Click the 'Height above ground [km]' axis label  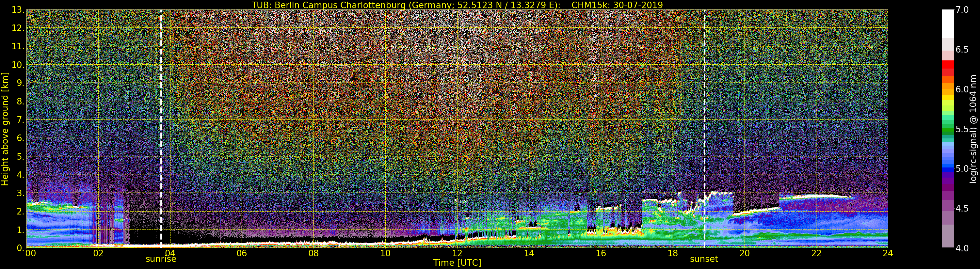pos(5,129)
